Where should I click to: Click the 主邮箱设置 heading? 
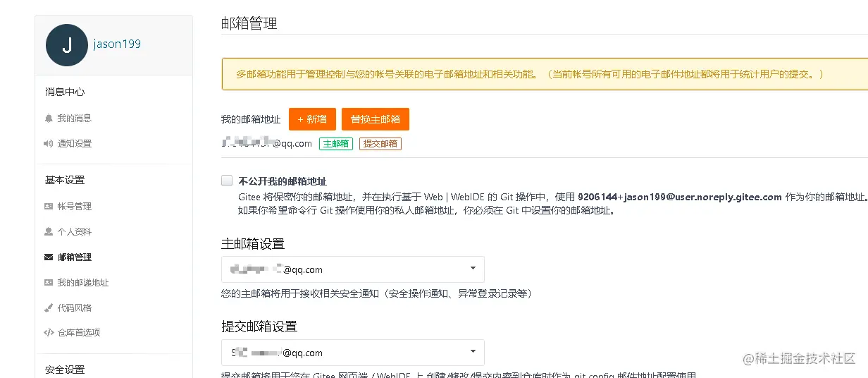(253, 244)
